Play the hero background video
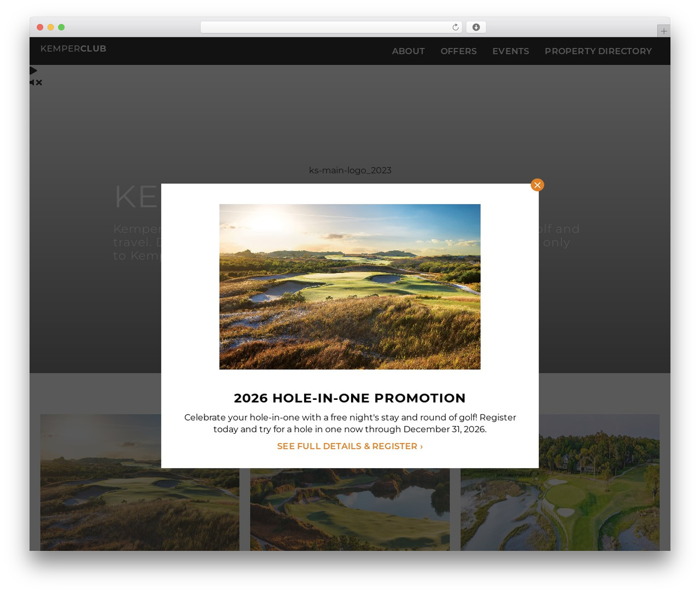Image resolution: width=700 pixels, height=593 pixels. click(33, 71)
